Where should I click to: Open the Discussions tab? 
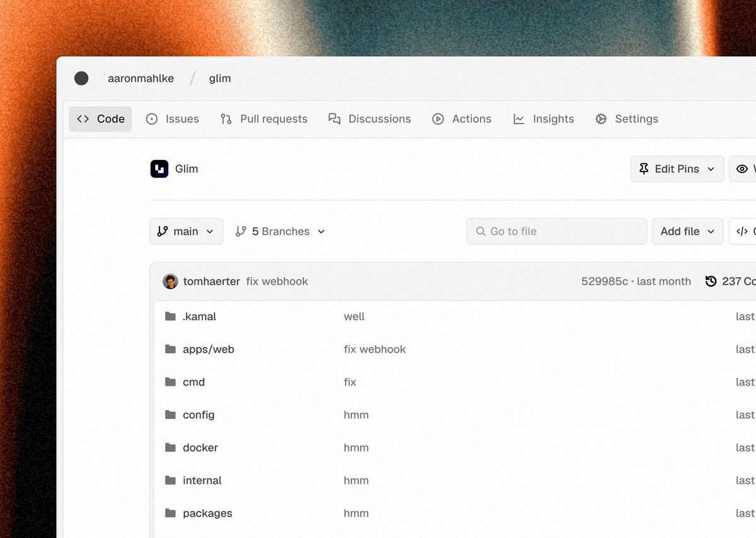(x=369, y=118)
